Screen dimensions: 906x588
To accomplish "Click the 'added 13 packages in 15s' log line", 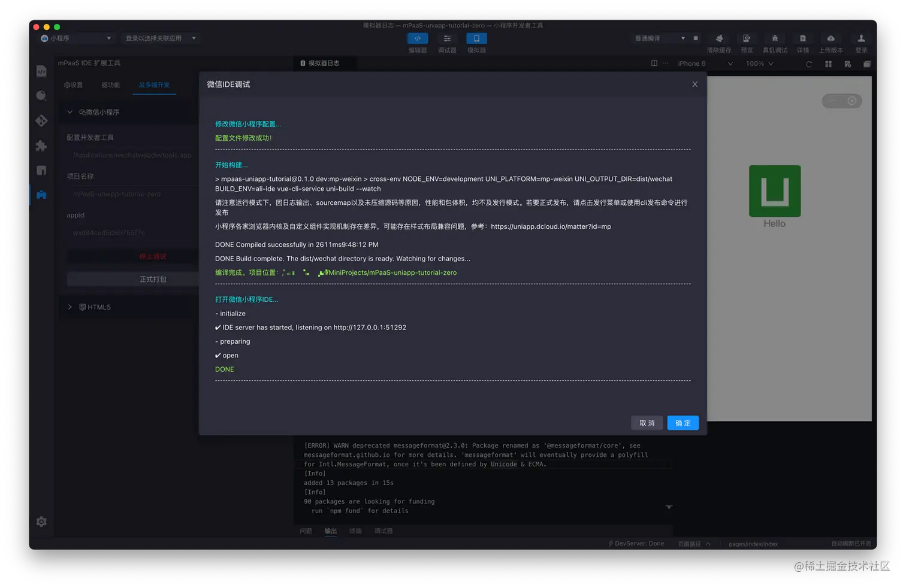I will 349,483.
